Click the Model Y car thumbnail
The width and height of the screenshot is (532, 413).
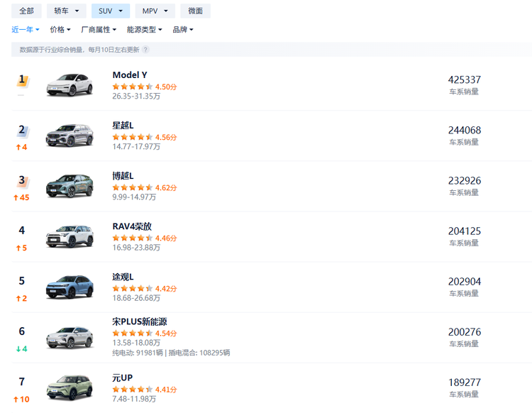[70, 85]
